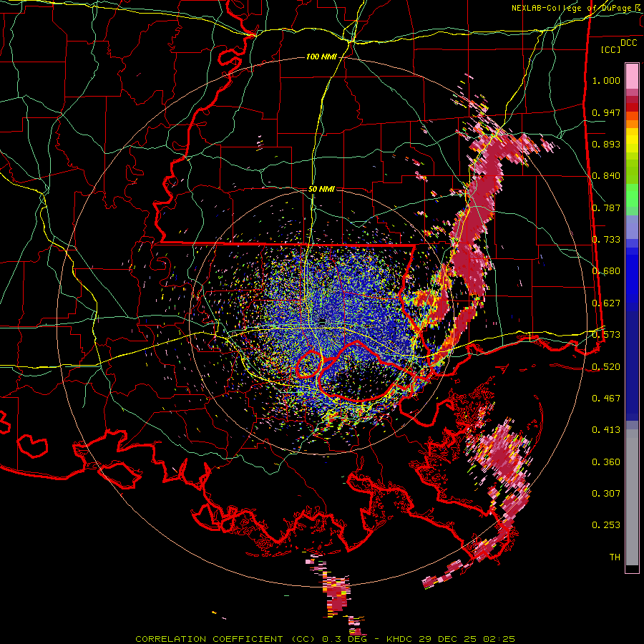Click the 0.467 value on the color scale
The height and width of the screenshot is (644, 644).
pos(606,399)
